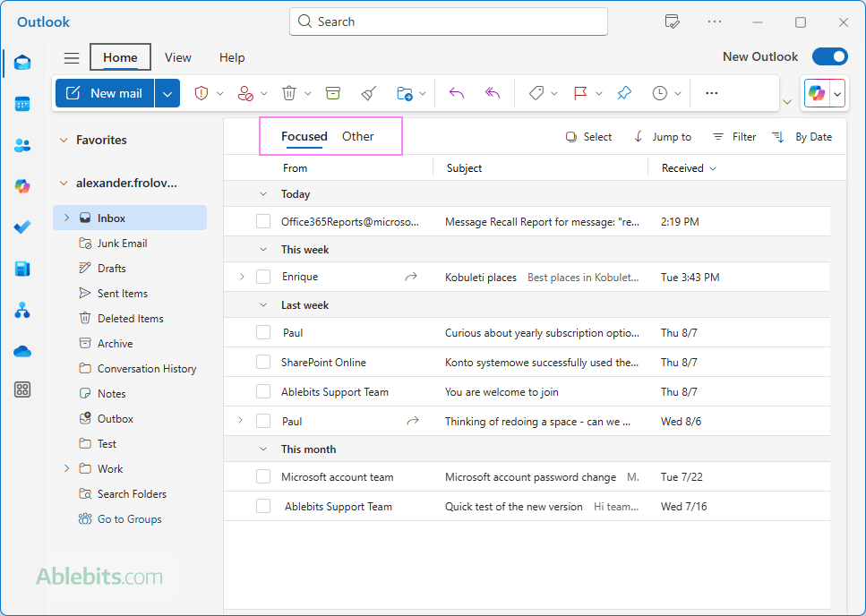Viewport: 866px width, 616px height.
Task: Open the People app in sidebar
Action: 22,145
